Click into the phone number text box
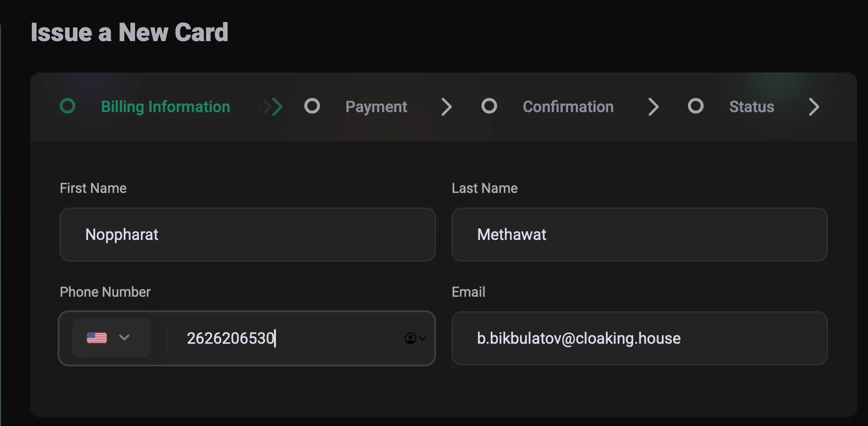Viewport: 868px width, 426px height. coord(289,338)
